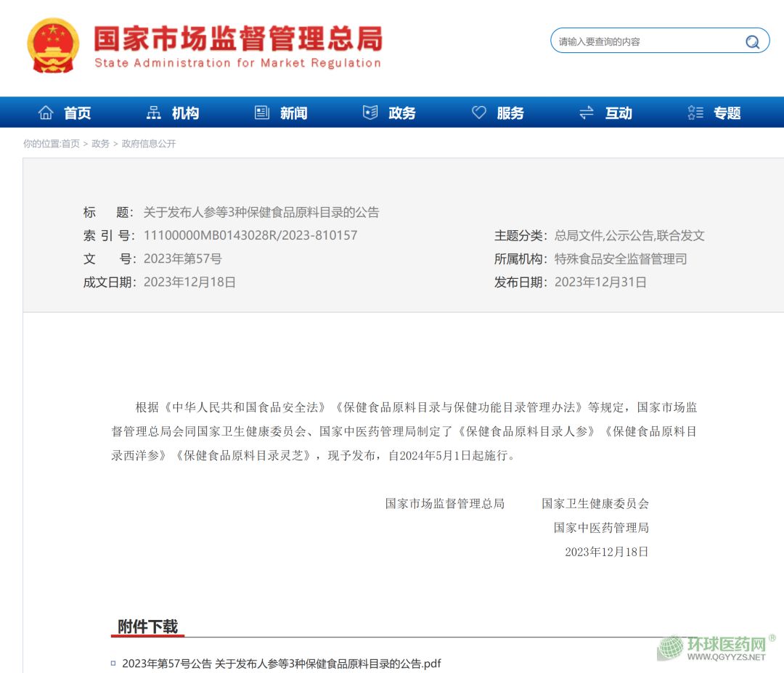Viewport: 784px width, 673px height.
Task: Click the list icon beside 专题
Action: [x=695, y=113]
